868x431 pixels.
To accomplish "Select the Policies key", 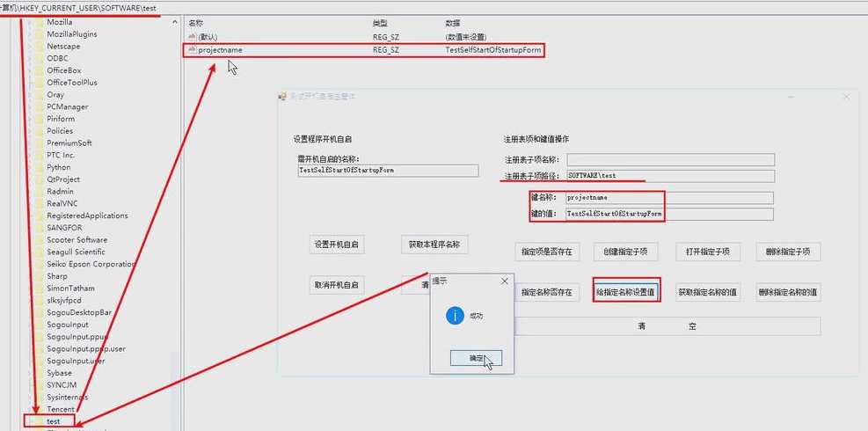I will (x=60, y=131).
